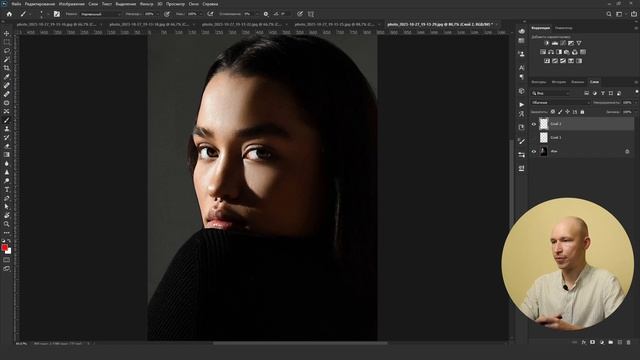
Task: Show layer Слой 1 visibility box
Action: click(x=533, y=138)
